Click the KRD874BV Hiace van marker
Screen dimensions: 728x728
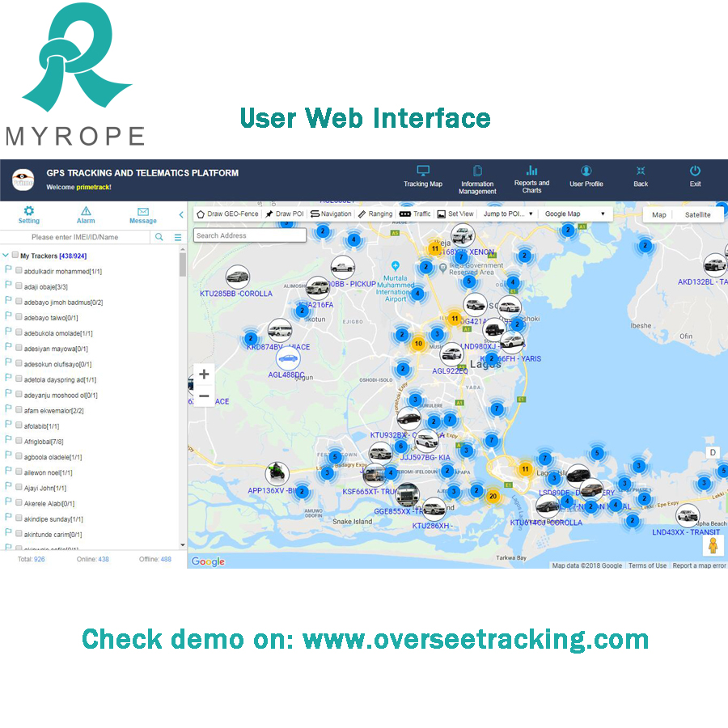[280, 330]
